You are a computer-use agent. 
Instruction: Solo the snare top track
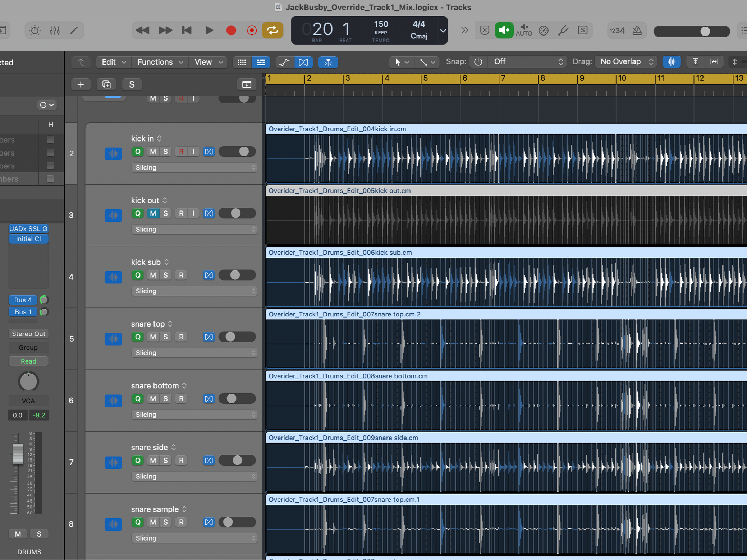(165, 337)
